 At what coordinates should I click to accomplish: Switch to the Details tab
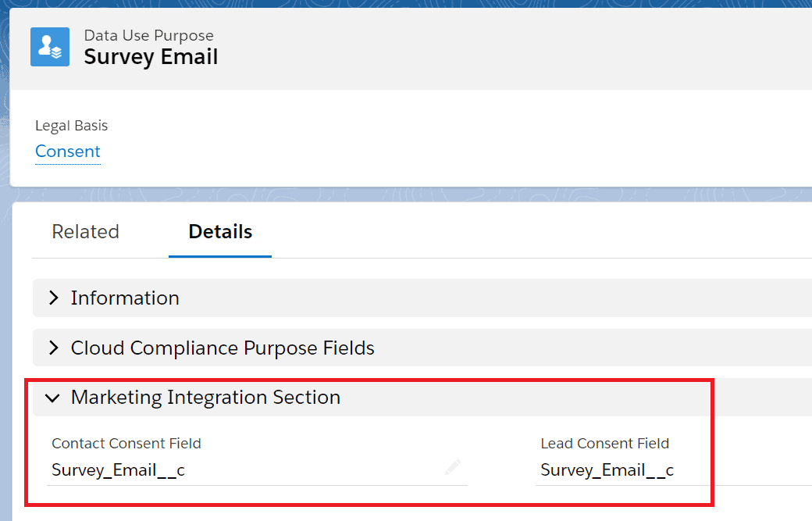pyautogui.click(x=219, y=231)
